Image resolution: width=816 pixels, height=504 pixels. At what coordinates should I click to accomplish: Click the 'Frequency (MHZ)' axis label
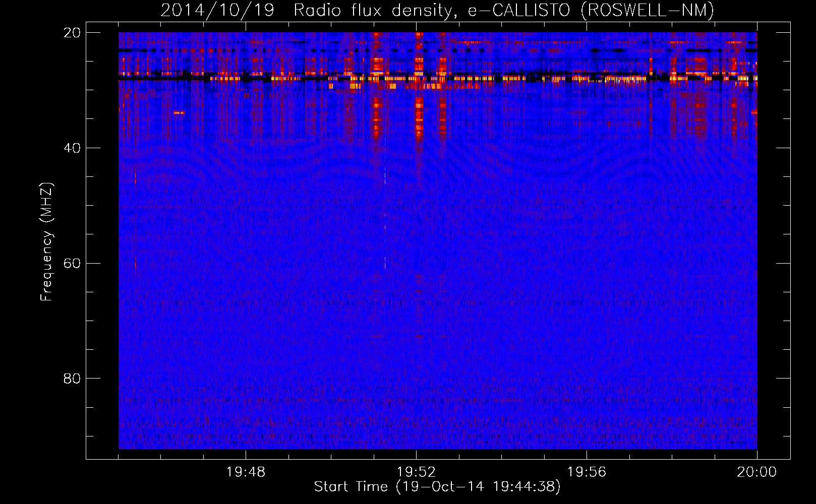coord(46,241)
